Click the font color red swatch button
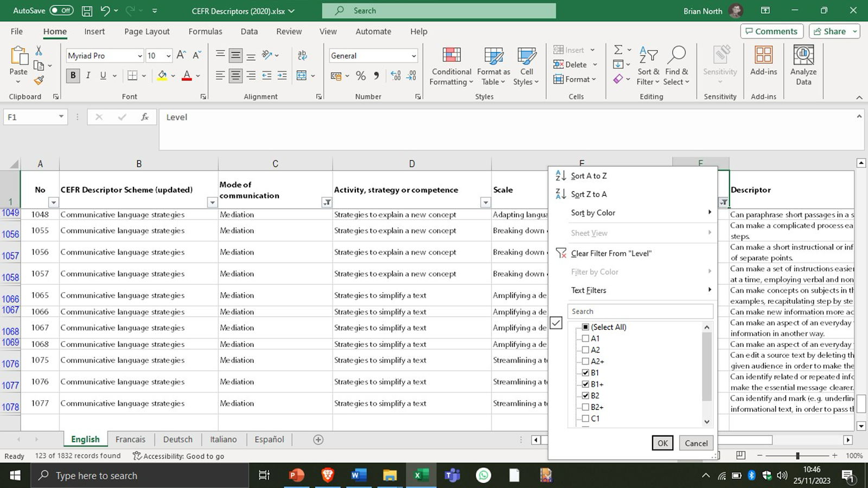Viewport: 868px width, 488px height. [187, 75]
